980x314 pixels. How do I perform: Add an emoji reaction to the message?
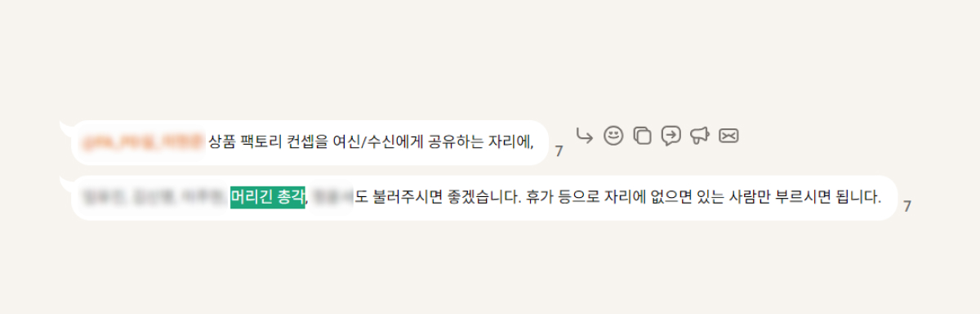(x=613, y=136)
